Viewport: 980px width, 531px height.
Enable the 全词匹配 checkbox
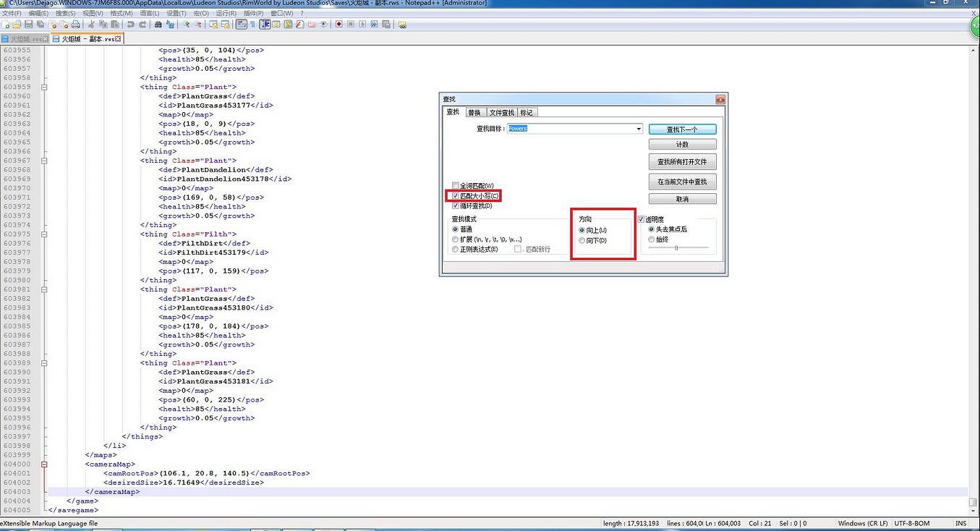coord(456,186)
